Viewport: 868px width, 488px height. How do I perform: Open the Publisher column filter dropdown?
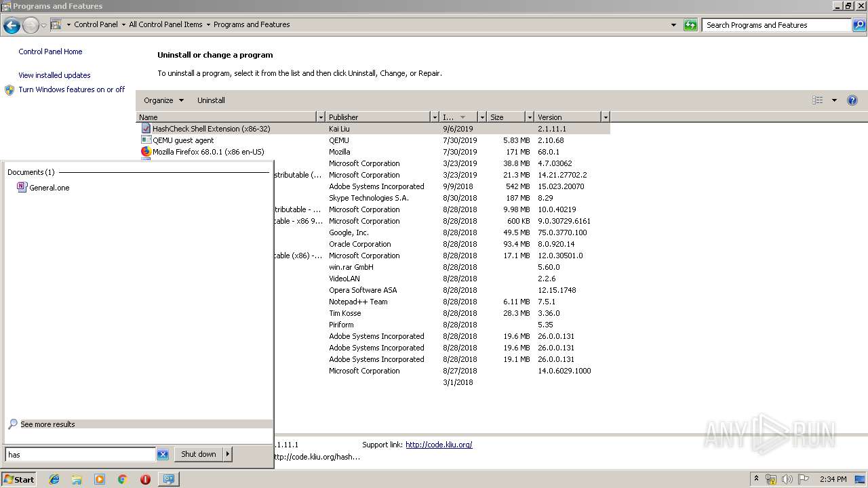(x=435, y=117)
